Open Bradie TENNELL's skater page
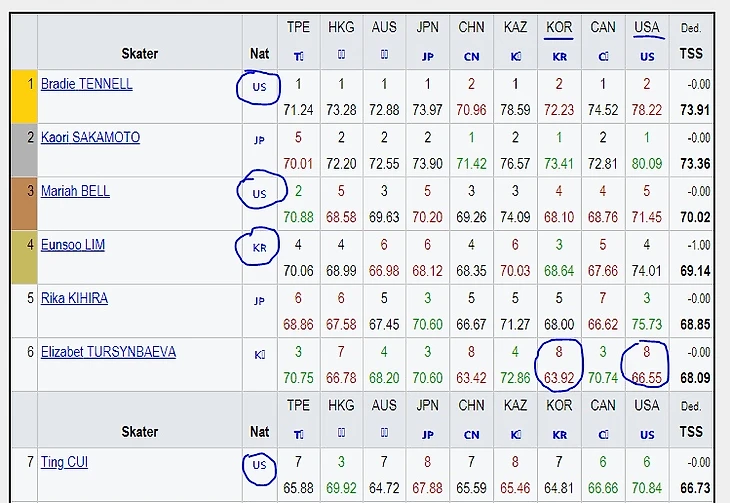730x503 pixels. [x=86, y=85]
